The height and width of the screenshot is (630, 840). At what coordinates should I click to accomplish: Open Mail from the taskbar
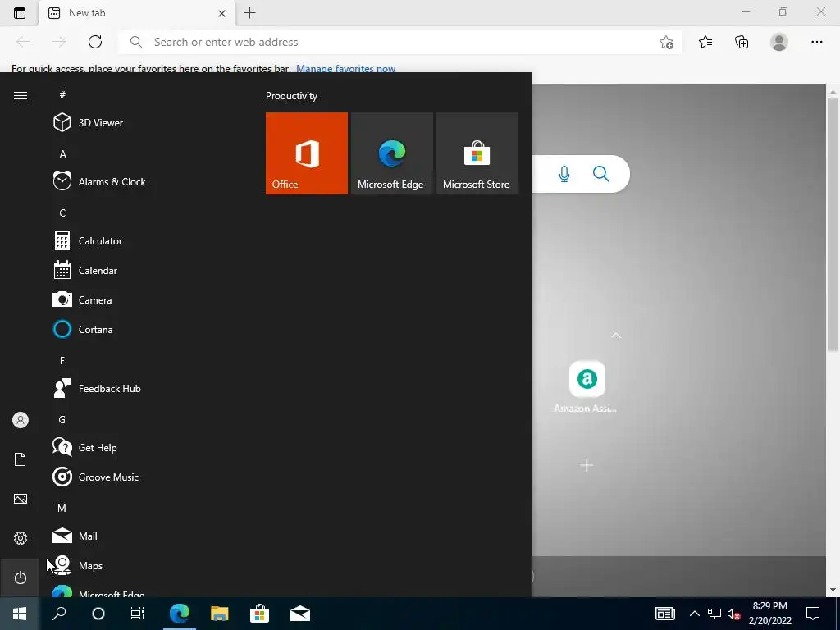pos(300,614)
